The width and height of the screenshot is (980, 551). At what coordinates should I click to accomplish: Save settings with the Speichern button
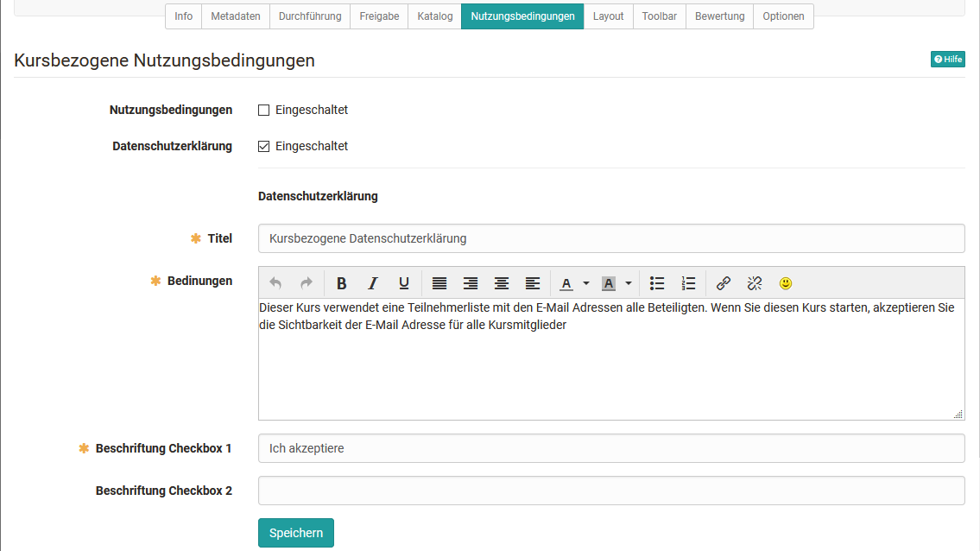pyautogui.click(x=295, y=533)
